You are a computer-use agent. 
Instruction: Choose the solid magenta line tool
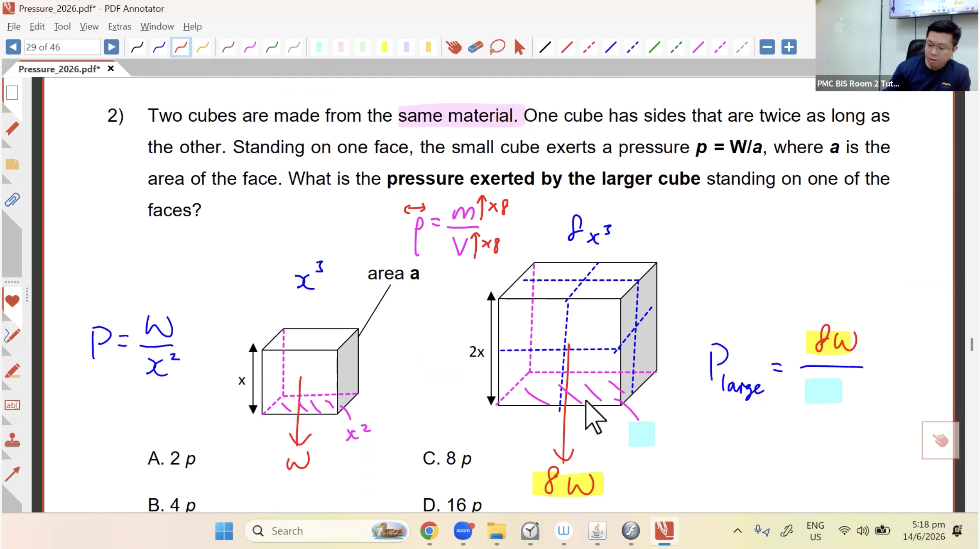[x=698, y=47]
